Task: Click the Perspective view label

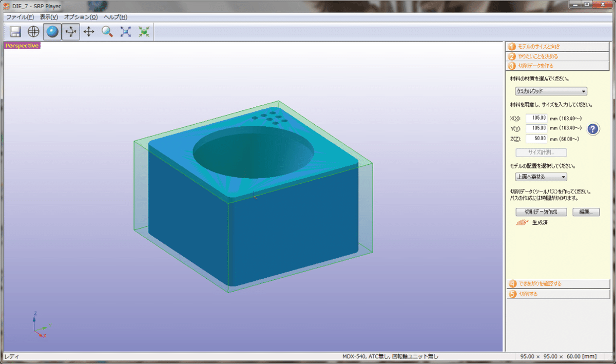Action: 22,46
